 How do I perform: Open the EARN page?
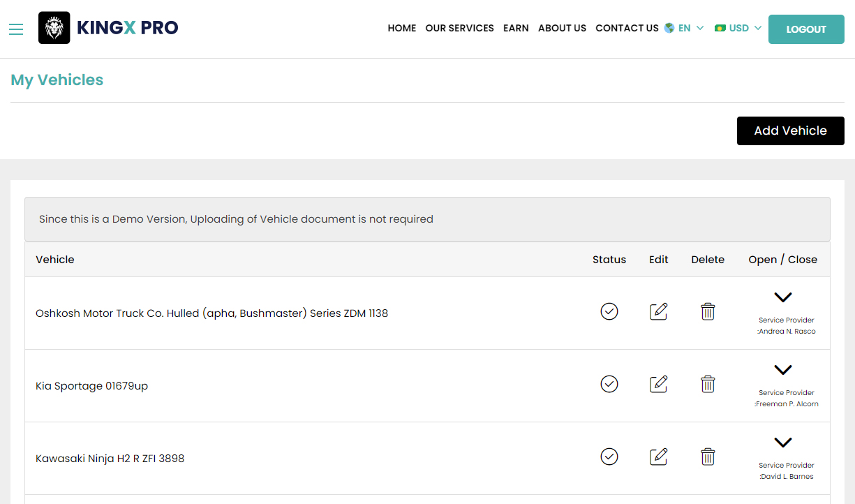click(516, 29)
